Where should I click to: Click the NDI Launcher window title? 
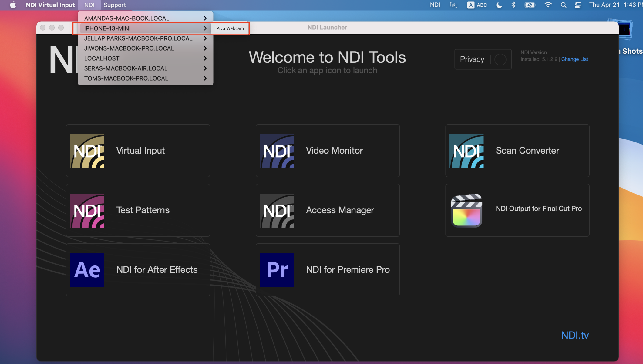[327, 27]
